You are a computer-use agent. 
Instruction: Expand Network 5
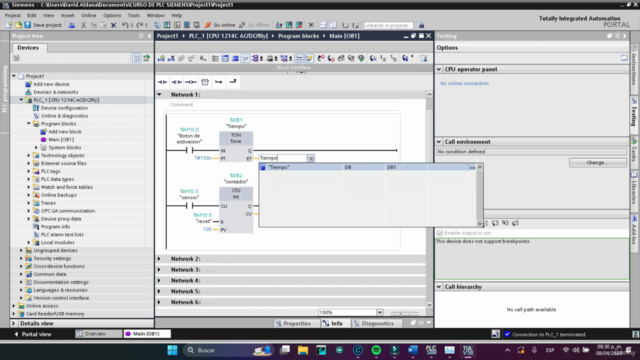point(160,291)
